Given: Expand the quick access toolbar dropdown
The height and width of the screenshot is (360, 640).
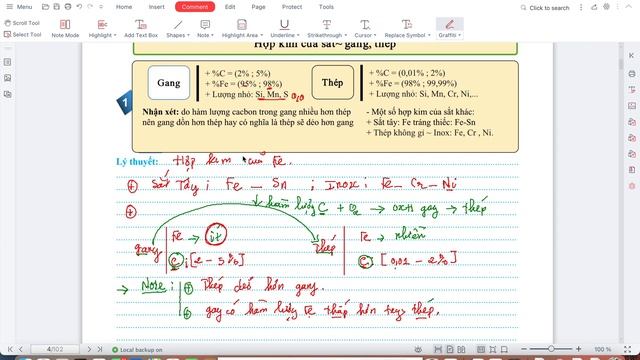Looking at the screenshot, I should pos(101,7).
